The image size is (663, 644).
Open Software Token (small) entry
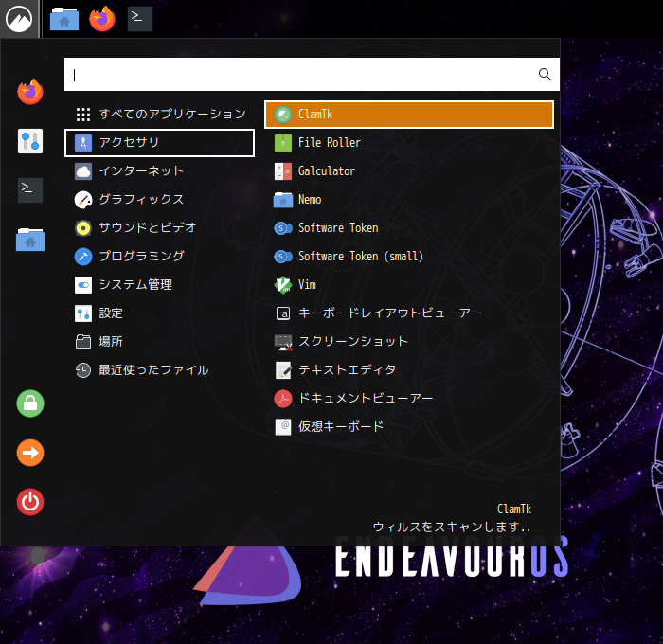pyautogui.click(x=409, y=257)
